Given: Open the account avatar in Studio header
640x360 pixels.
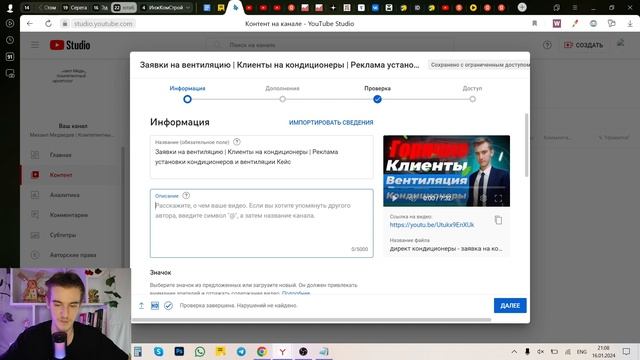Looking at the screenshot, I should click(x=621, y=44).
